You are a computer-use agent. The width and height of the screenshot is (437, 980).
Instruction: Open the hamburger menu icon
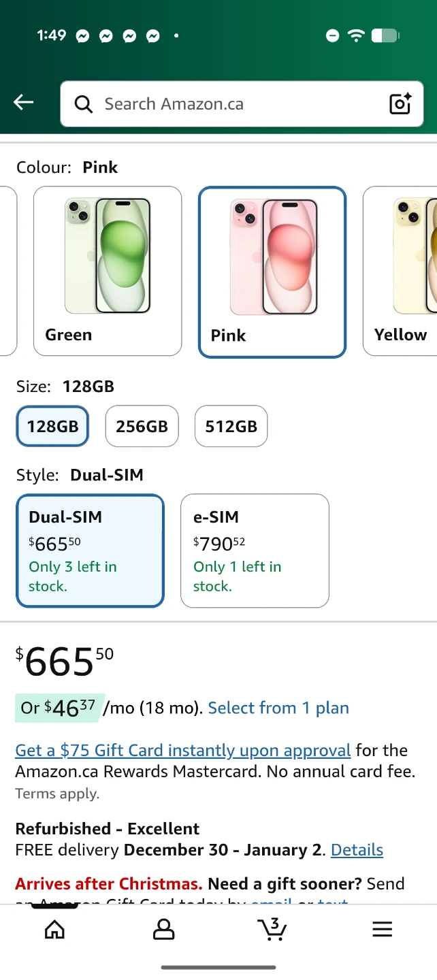pyautogui.click(x=382, y=929)
